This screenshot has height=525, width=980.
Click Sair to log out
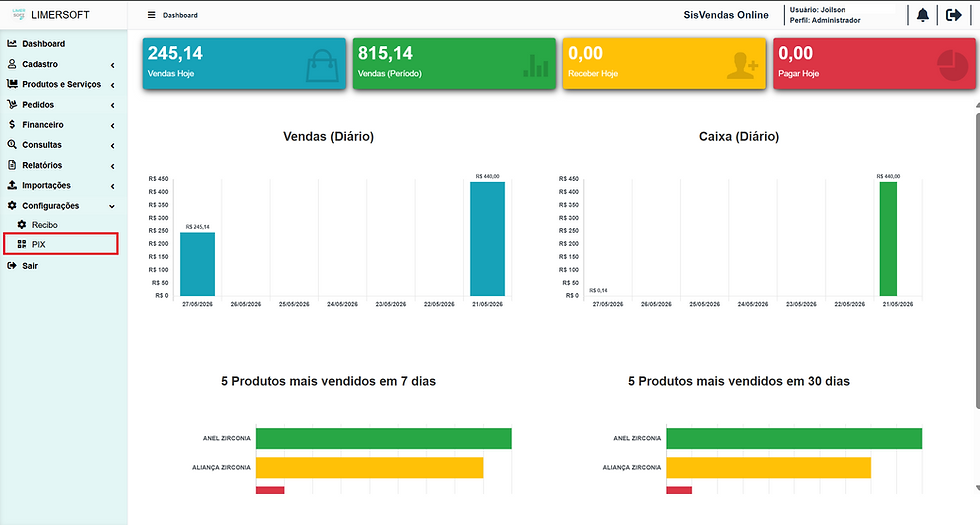30,266
